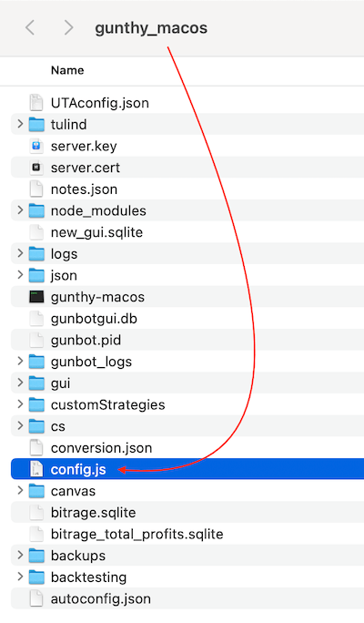Sort by the Name column header
The width and height of the screenshot is (364, 623).
(x=67, y=70)
